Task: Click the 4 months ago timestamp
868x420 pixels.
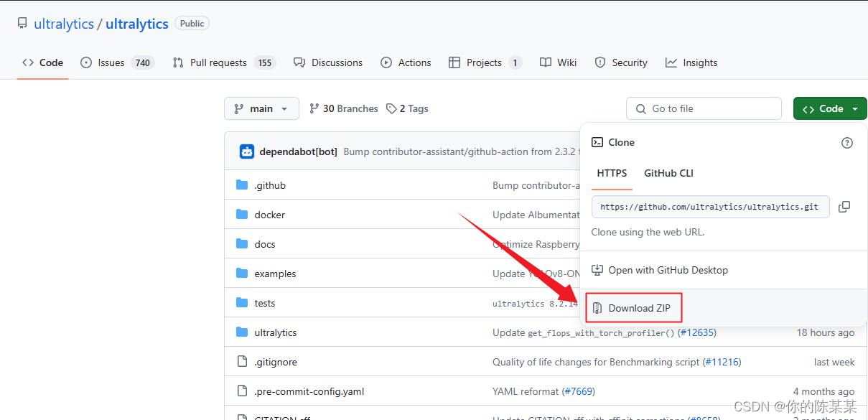Action: (824, 391)
